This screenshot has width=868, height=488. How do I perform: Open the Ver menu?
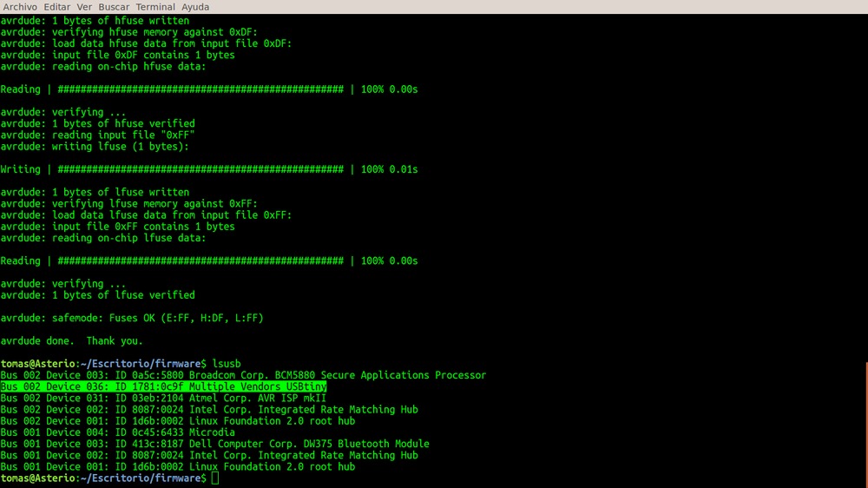[x=84, y=7]
